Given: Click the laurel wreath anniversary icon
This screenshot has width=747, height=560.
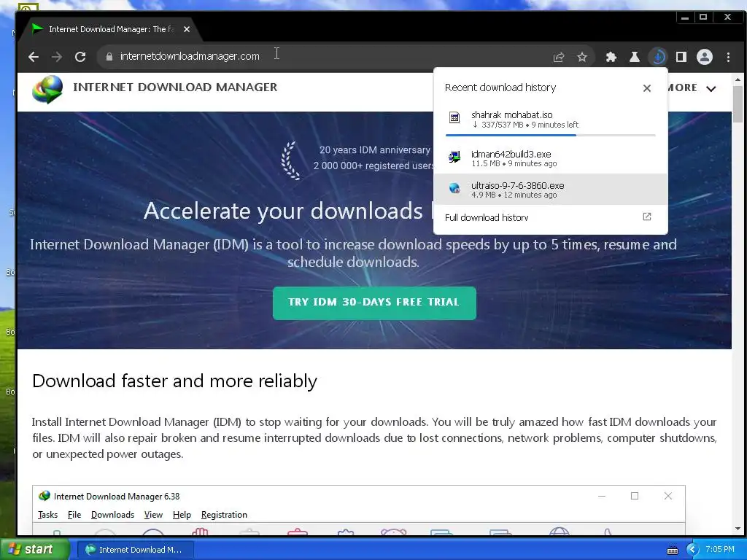Looking at the screenshot, I should pyautogui.click(x=290, y=160).
